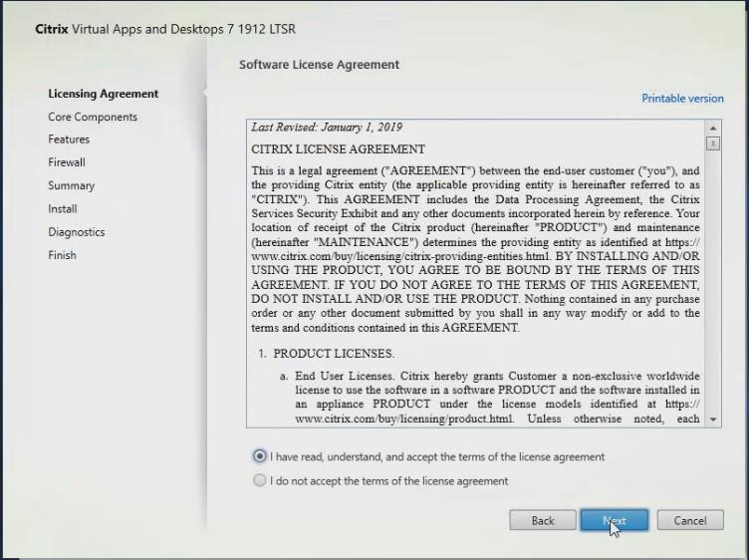Viewport: 749px width, 560px height.
Task: Select Features step in sidebar
Action: click(x=69, y=140)
